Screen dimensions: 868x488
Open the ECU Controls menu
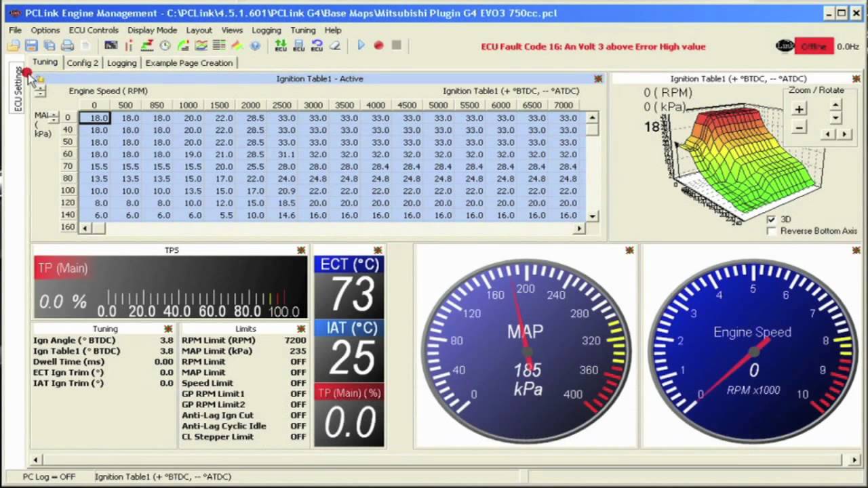click(x=94, y=30)
